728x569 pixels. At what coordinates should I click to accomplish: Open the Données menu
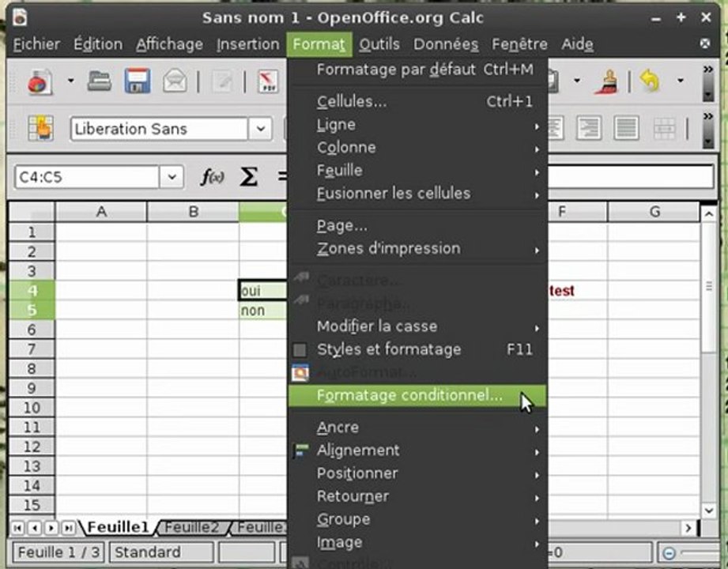446,44
